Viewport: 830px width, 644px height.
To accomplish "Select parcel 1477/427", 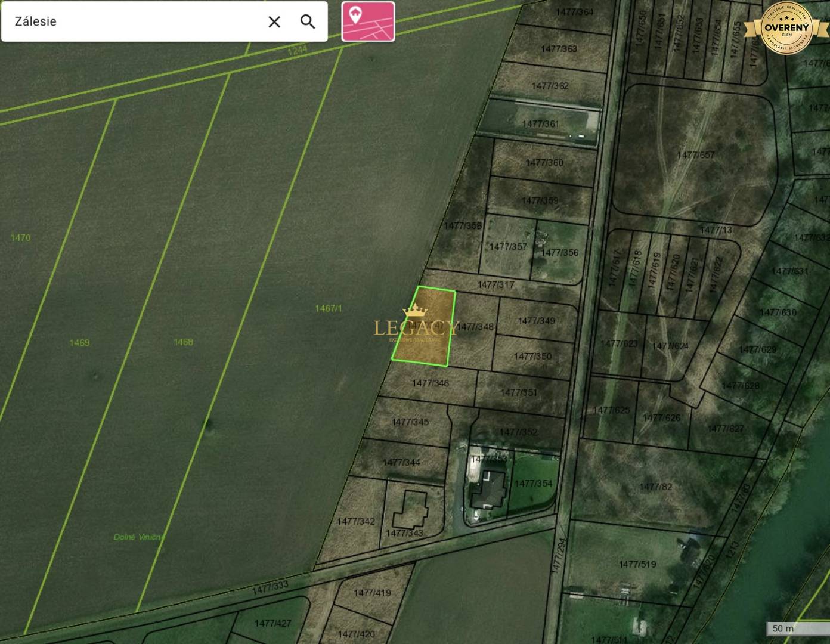I will [x=272, y=623].
